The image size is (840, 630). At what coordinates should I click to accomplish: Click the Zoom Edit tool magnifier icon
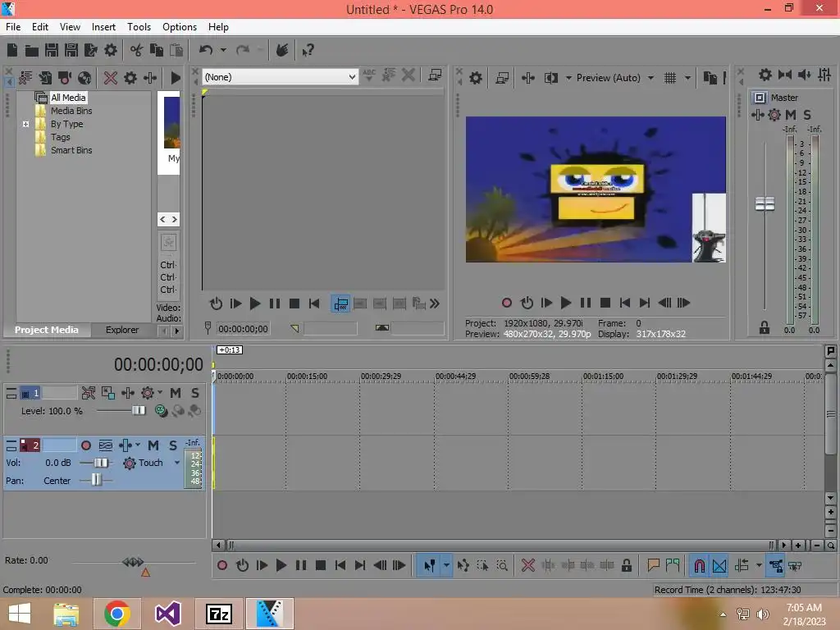coord(502,565)
